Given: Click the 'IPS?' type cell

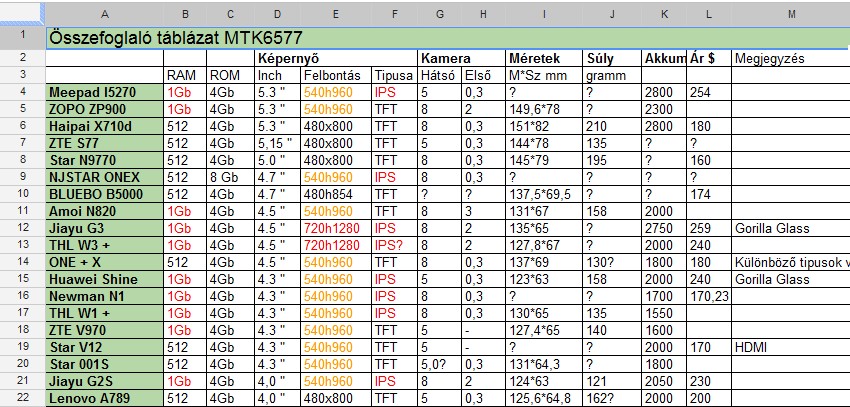Looking at the screenshot, I should [x=394, y=245].
